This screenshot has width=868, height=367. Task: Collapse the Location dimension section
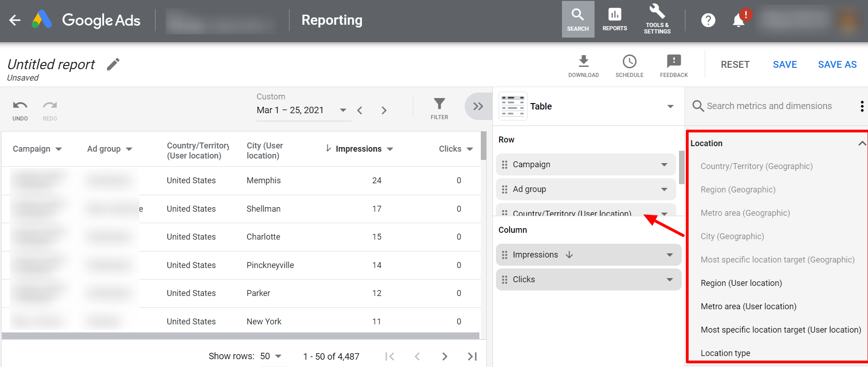[862, 143]
